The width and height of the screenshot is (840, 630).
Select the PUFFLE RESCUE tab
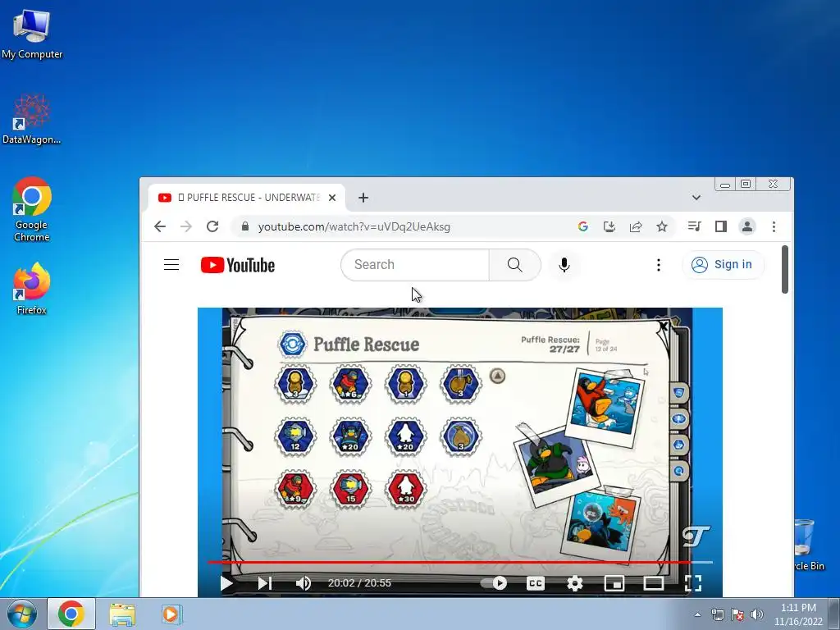point(246,198)
